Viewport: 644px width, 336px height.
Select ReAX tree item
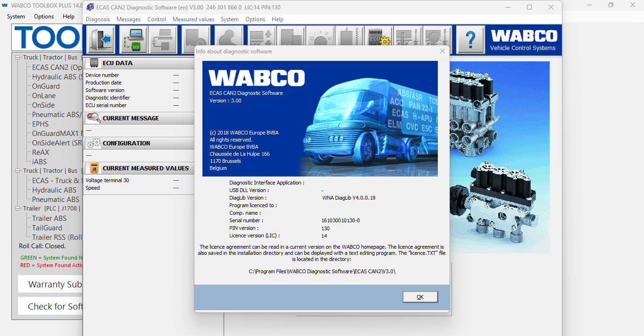[x=41, y=152]
